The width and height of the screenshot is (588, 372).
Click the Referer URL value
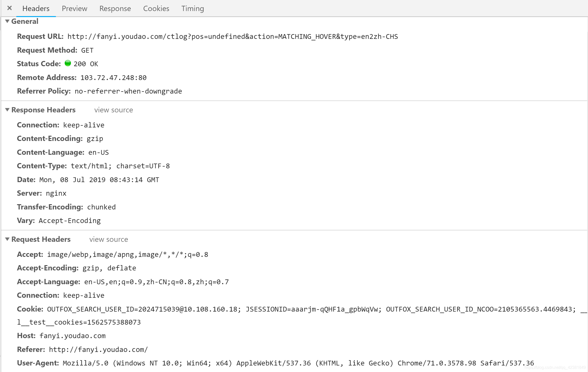[x=98, y=350]
